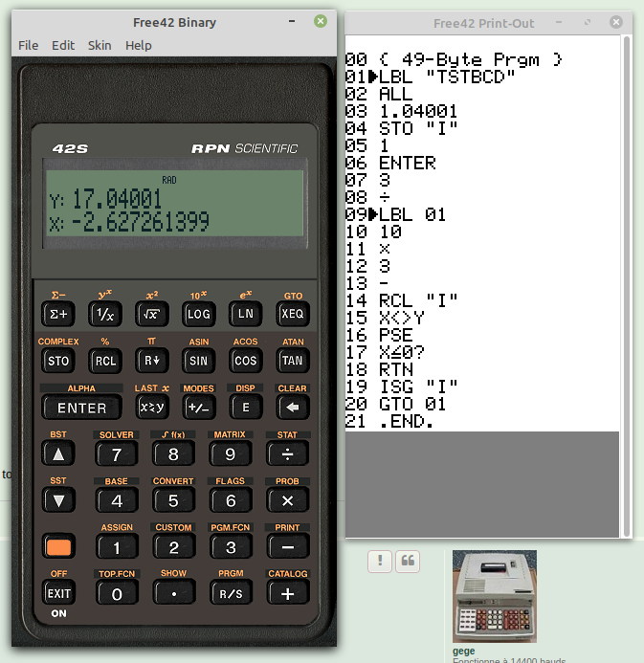
Task: Open the gege user profile link
Action: (463, 652)
